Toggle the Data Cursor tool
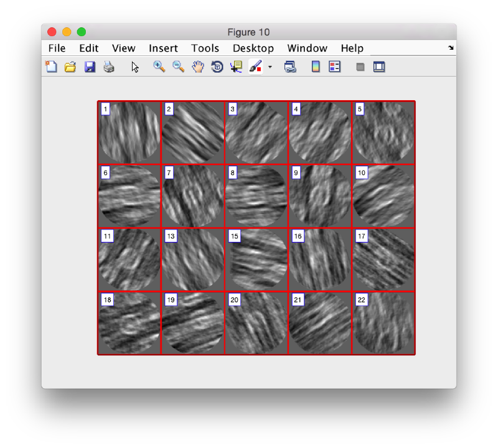The image size is (498, 448). [236, 67]
